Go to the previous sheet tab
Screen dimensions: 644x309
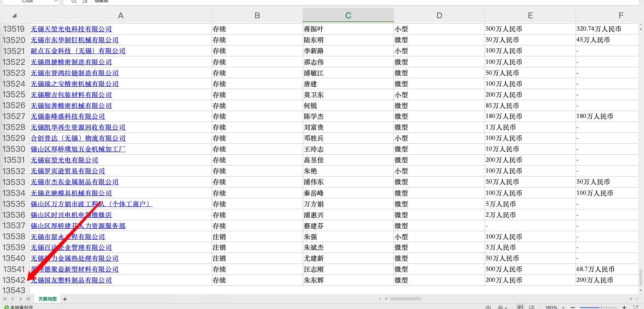pos(13,299)
